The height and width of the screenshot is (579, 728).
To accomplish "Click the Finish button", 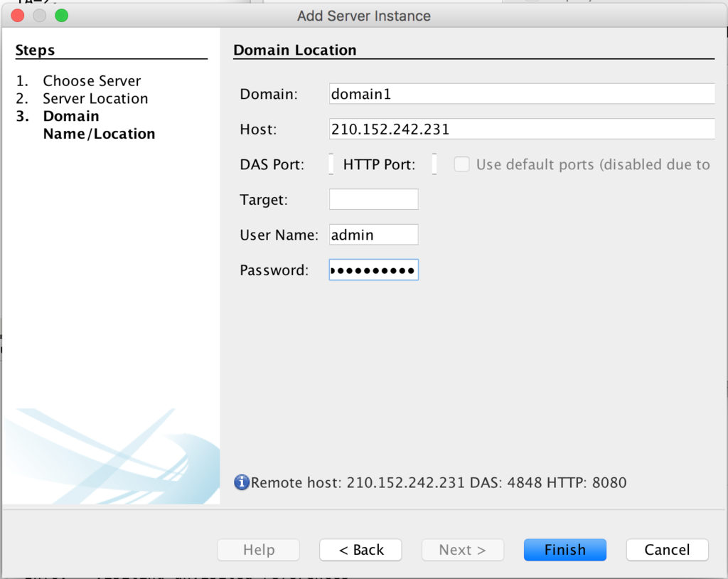I will (x=564, y=550).
